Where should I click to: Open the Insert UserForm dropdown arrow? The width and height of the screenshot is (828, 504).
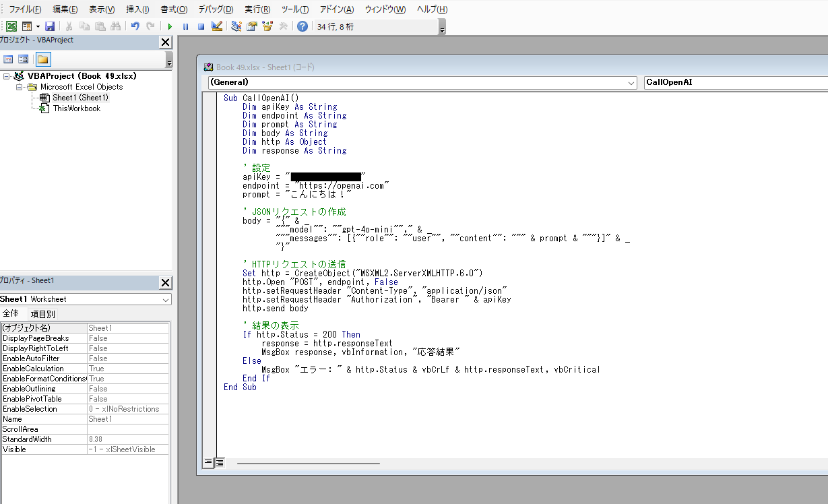pos(37,26)
